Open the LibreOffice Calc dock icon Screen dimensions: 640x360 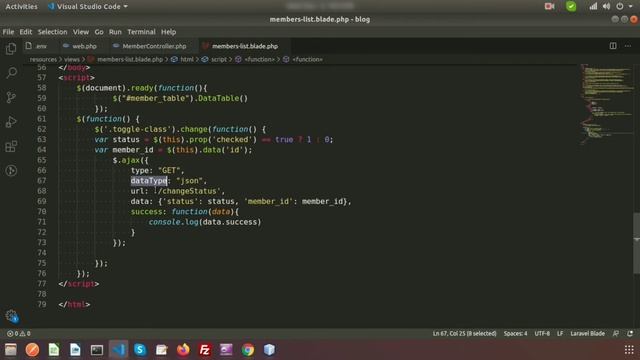[54, 350]
